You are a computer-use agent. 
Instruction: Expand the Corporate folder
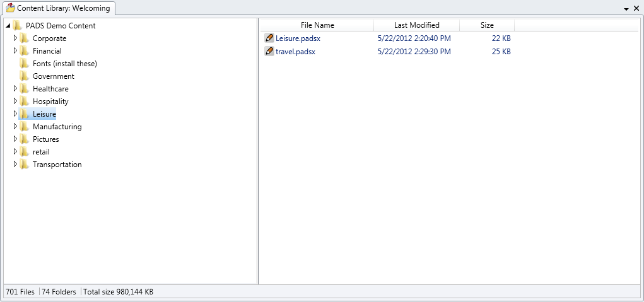tap(15, 38)
